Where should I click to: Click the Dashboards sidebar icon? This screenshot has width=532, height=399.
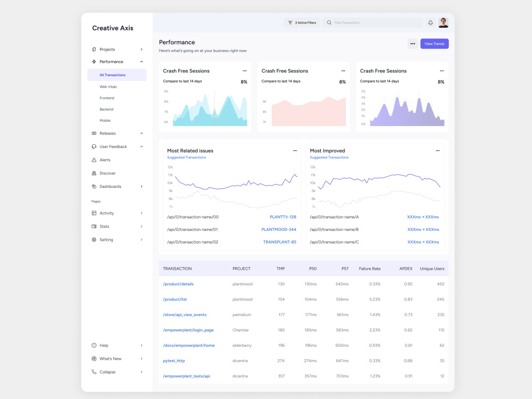pyautogui.click(x=94, y=186)
